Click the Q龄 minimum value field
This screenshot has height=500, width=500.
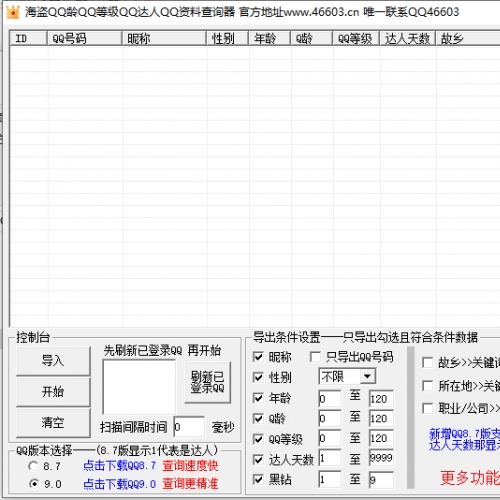(x=330, y=418)
